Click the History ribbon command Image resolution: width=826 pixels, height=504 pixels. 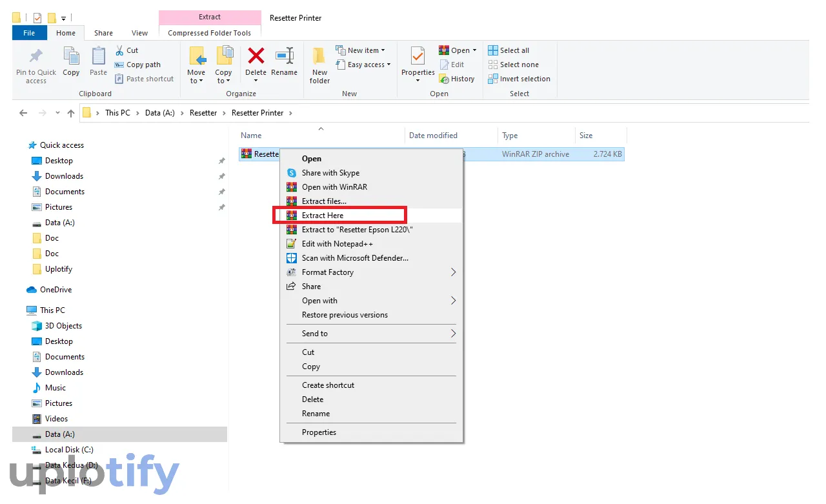pyautogui.click(x=456, y=79)
